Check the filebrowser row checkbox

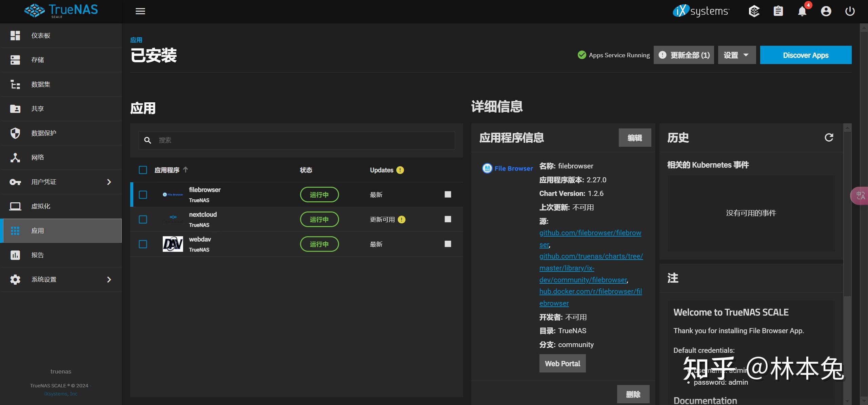coord(143,195)
